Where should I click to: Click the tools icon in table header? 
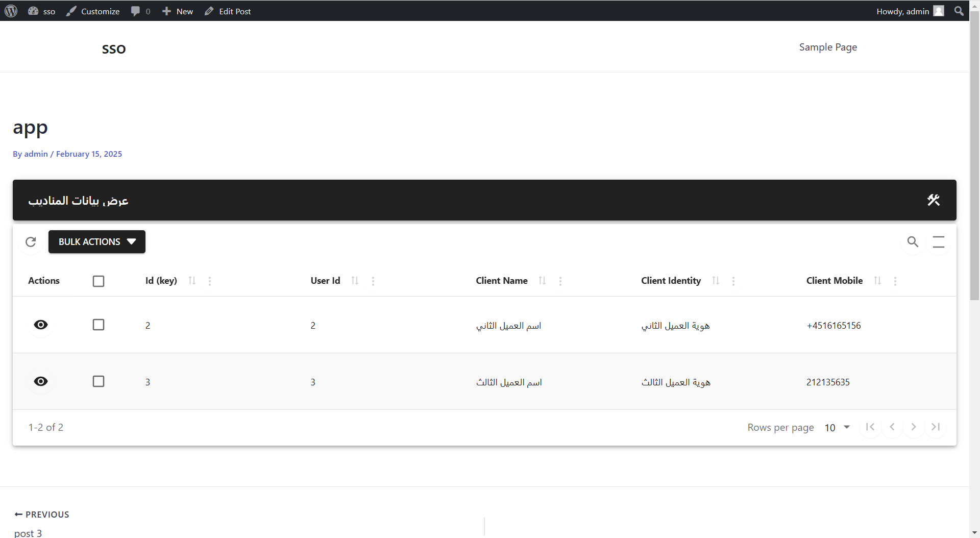[933, 200]
